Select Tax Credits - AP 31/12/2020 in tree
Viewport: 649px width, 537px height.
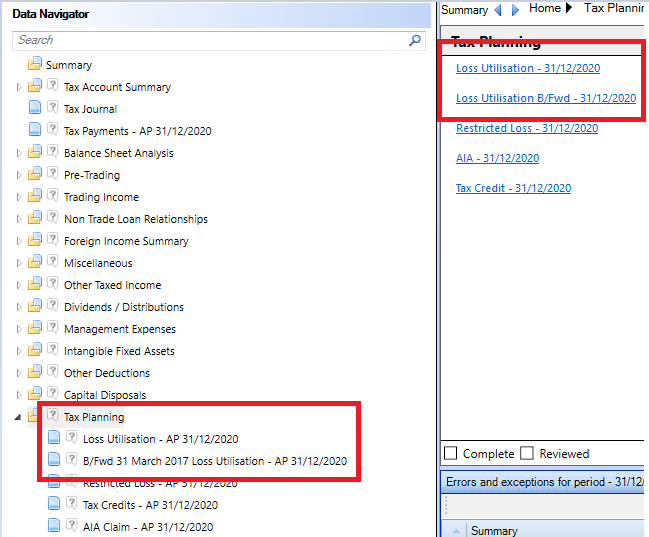coord(150,505)
